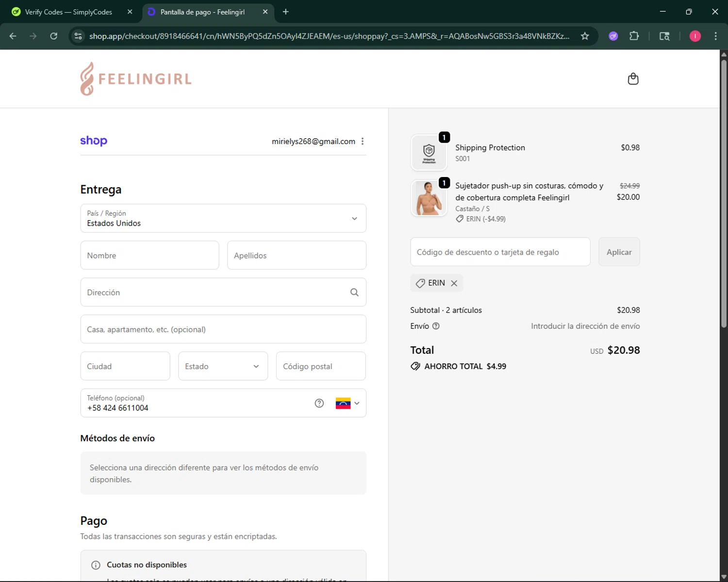Click the page vertical scrollbar
The height and width of the screenshot is (582, 728).
coord(724,194)
